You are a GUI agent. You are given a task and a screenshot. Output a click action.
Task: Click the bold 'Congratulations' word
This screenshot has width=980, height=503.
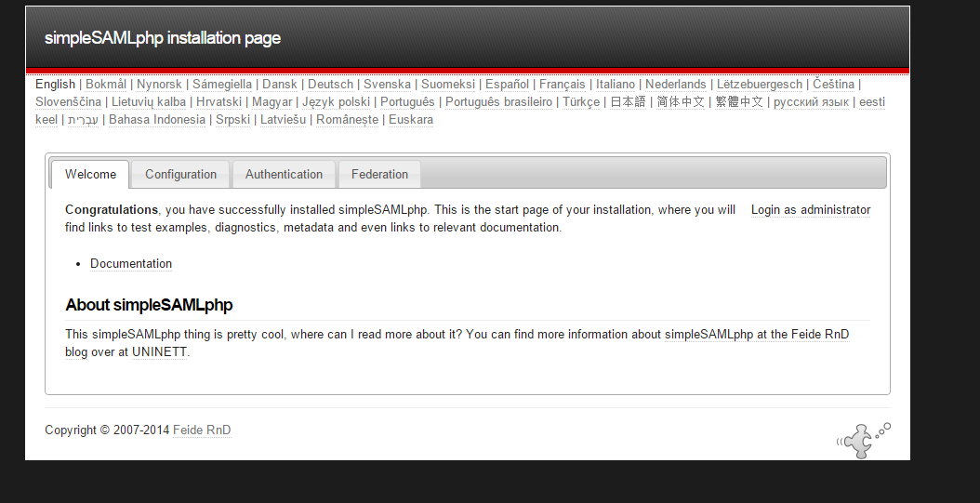[112, 210]
